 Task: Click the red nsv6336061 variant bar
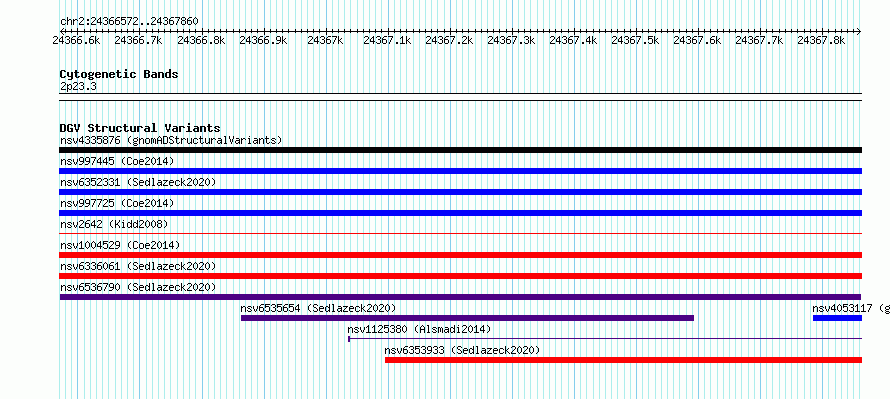461,276
